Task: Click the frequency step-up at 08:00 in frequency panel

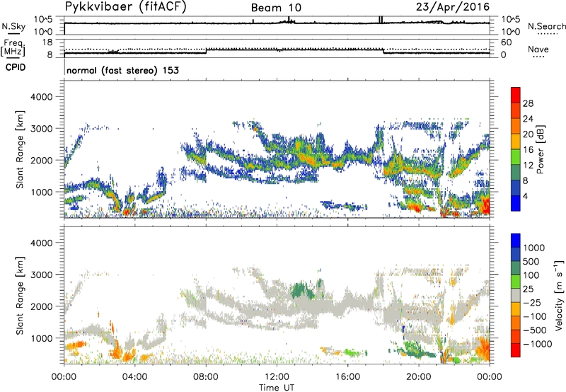Action: coord(206,51)
